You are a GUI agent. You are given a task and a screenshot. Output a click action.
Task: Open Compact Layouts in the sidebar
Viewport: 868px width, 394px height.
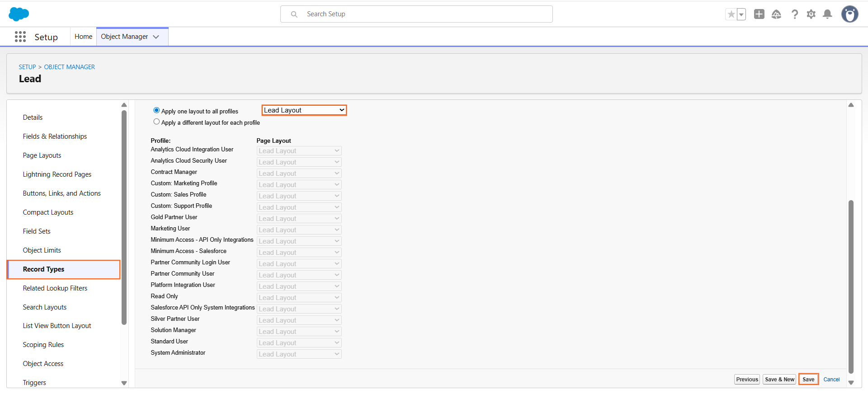tap(48, 212)
